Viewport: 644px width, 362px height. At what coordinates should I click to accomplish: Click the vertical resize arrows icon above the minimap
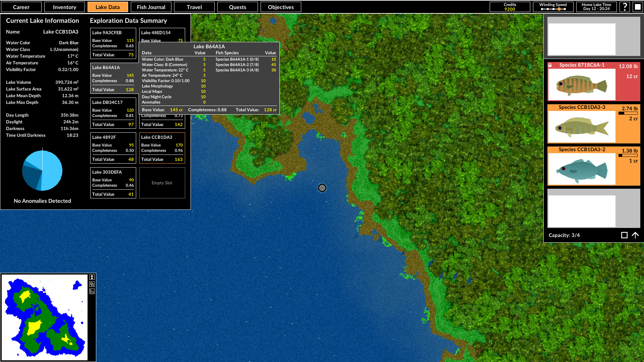pos(92,277)
